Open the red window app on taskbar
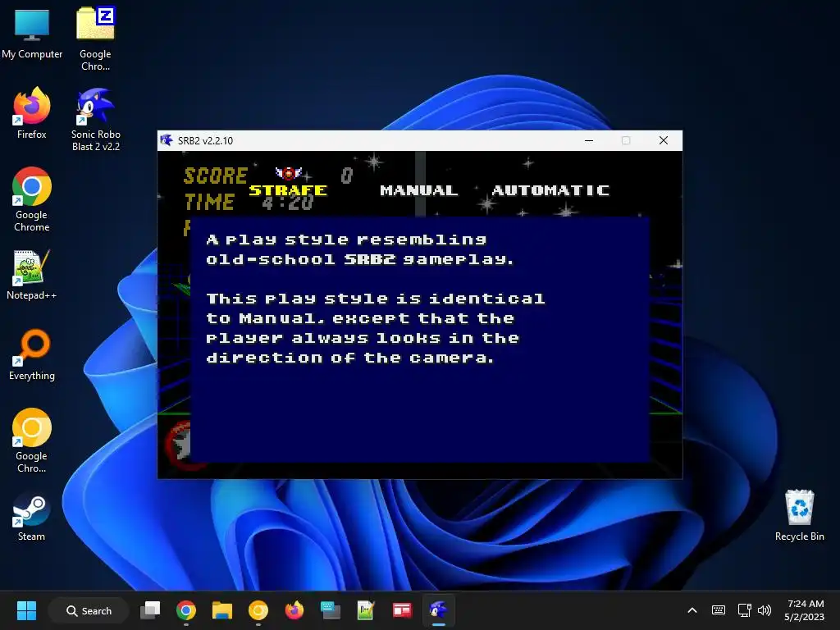Screen dimensions: 840x630 [402, 610]
